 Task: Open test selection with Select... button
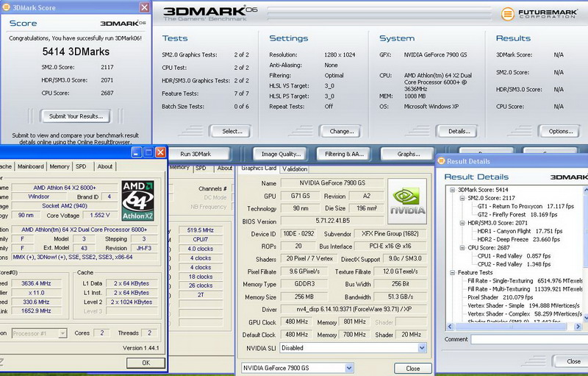(x=231, y=131)
